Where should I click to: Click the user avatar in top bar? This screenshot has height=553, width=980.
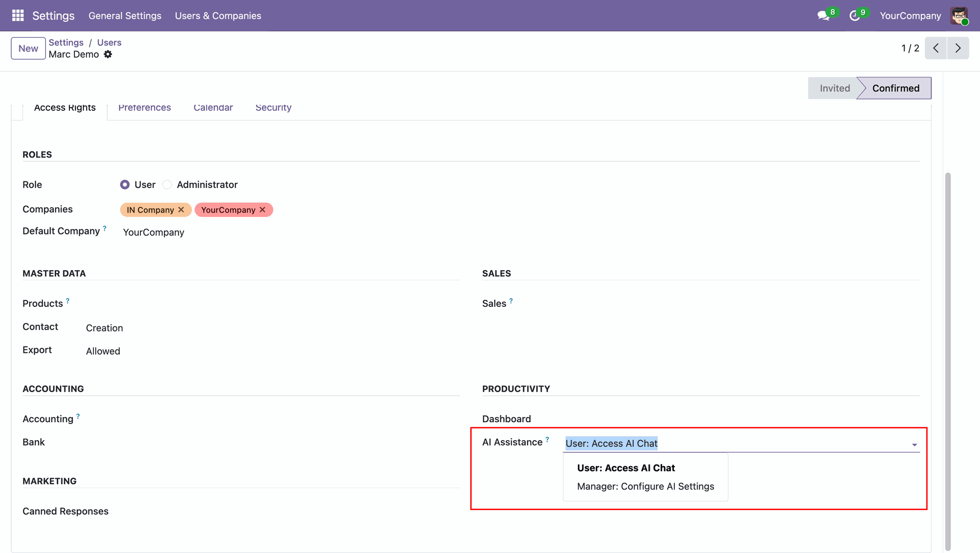point(959,16)
